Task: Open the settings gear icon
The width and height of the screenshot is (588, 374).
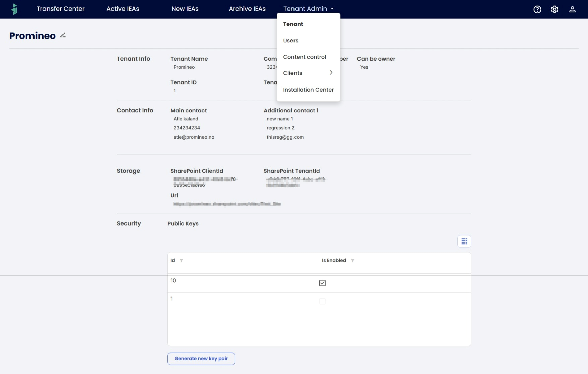Action: click(554, 9)
